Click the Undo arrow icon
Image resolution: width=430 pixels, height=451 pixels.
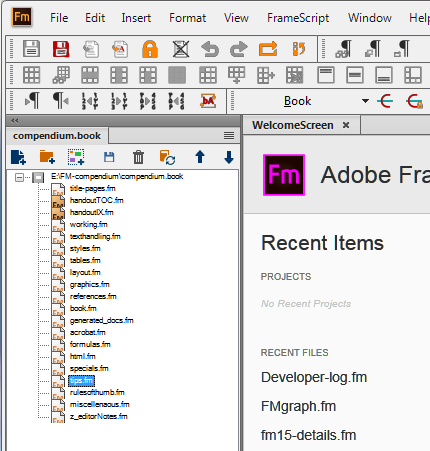tap(210, 49)
